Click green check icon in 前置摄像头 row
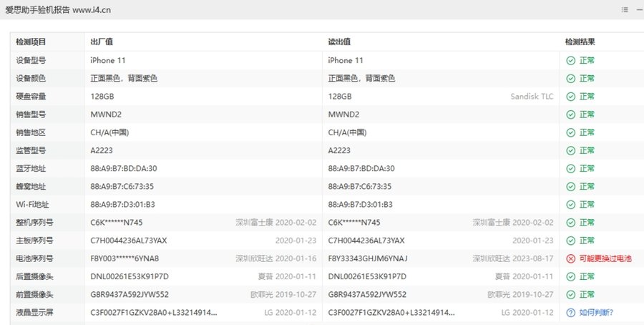644x325 pixels. [570, 295]
